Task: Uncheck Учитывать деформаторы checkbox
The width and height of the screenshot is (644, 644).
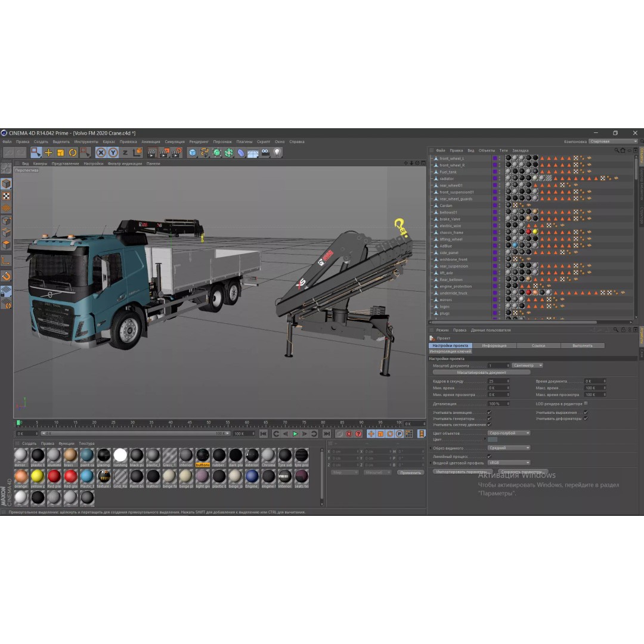Action: (586, 419)
